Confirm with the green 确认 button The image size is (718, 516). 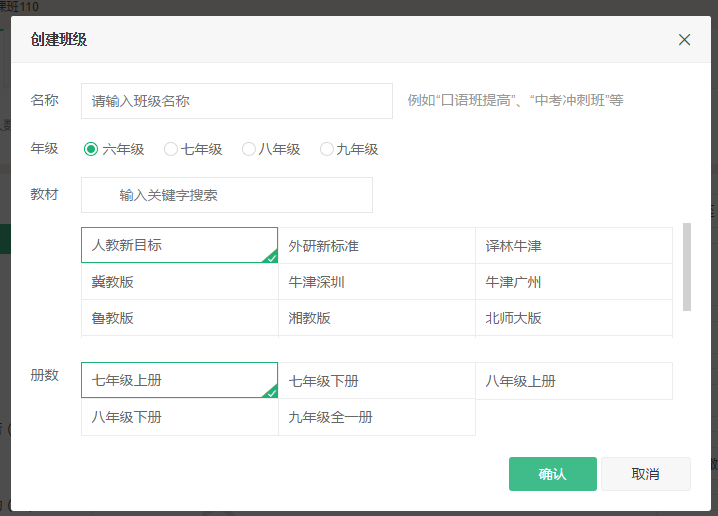[x=553, y=474]
